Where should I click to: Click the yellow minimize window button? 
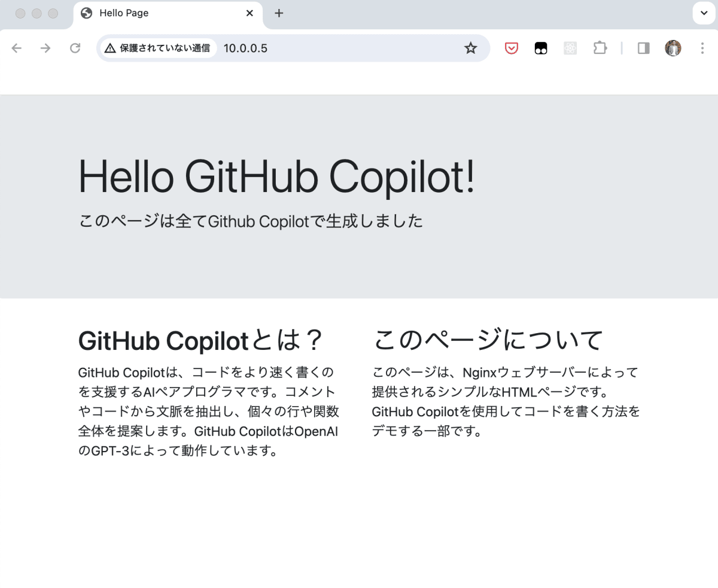point(36,13)
